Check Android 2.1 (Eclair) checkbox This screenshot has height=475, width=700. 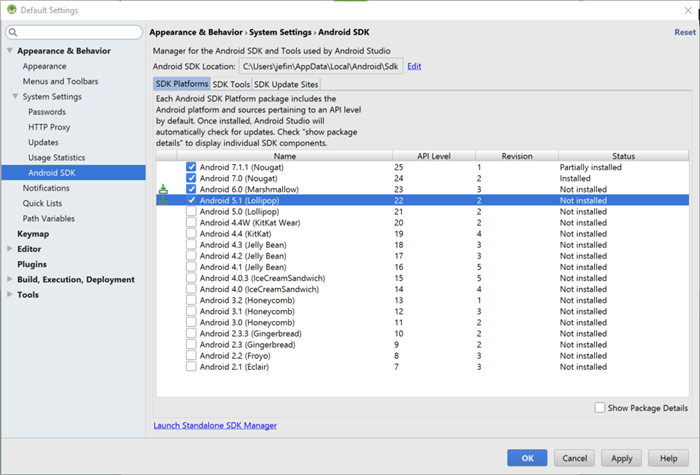[191, 367]
